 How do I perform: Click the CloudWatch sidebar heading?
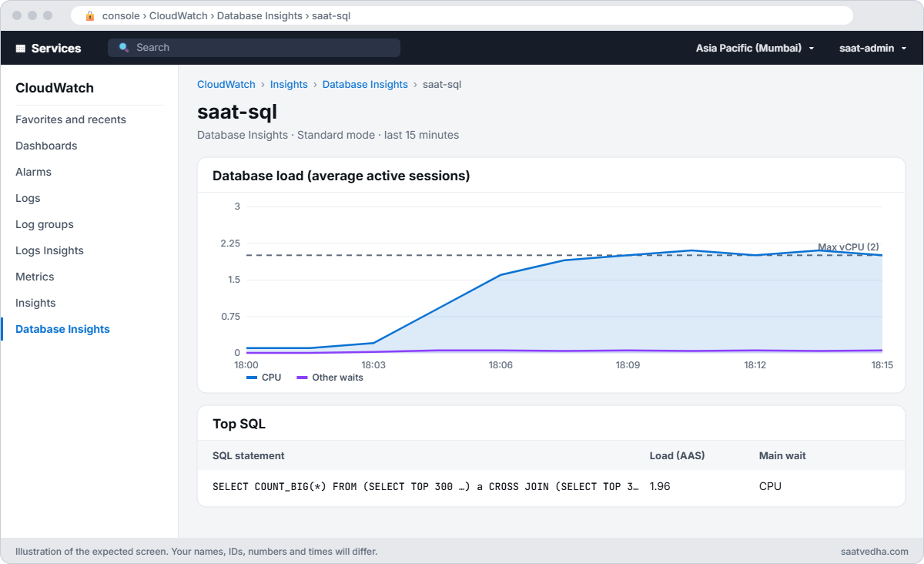tap(55, 88)
